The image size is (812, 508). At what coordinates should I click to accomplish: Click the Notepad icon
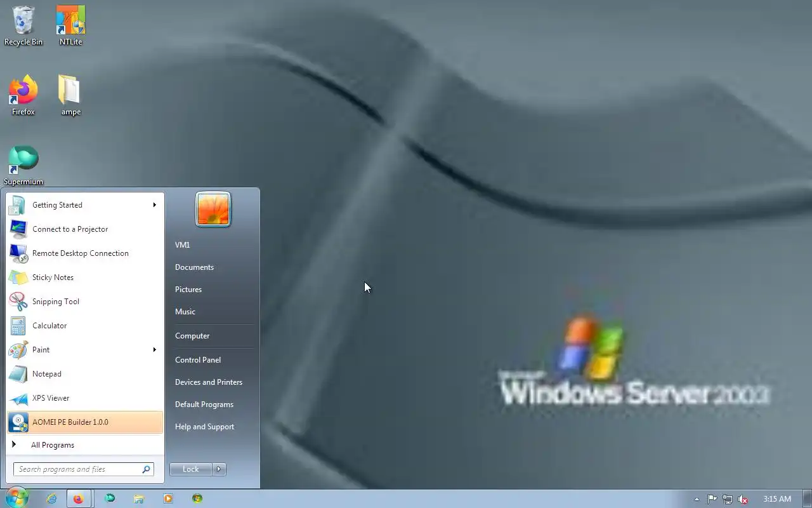[18, 374]
